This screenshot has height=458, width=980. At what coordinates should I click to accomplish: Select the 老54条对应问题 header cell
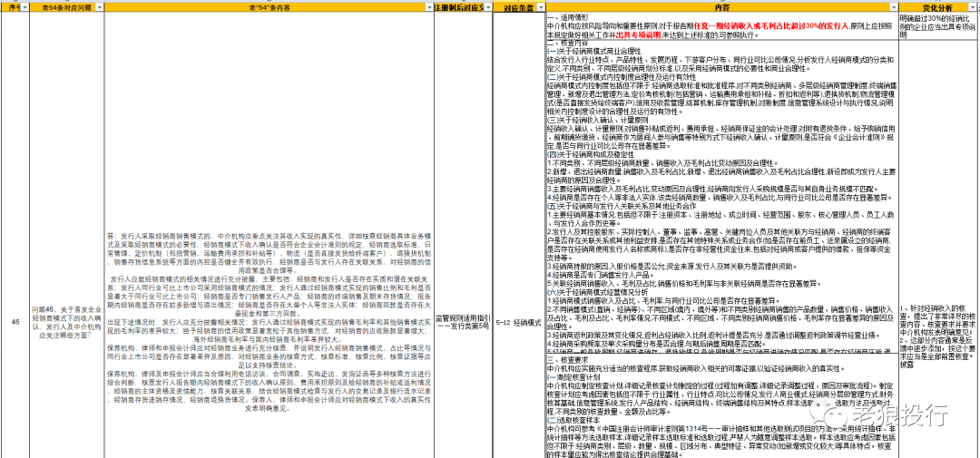pyautogui.click(x=62, y=7)
